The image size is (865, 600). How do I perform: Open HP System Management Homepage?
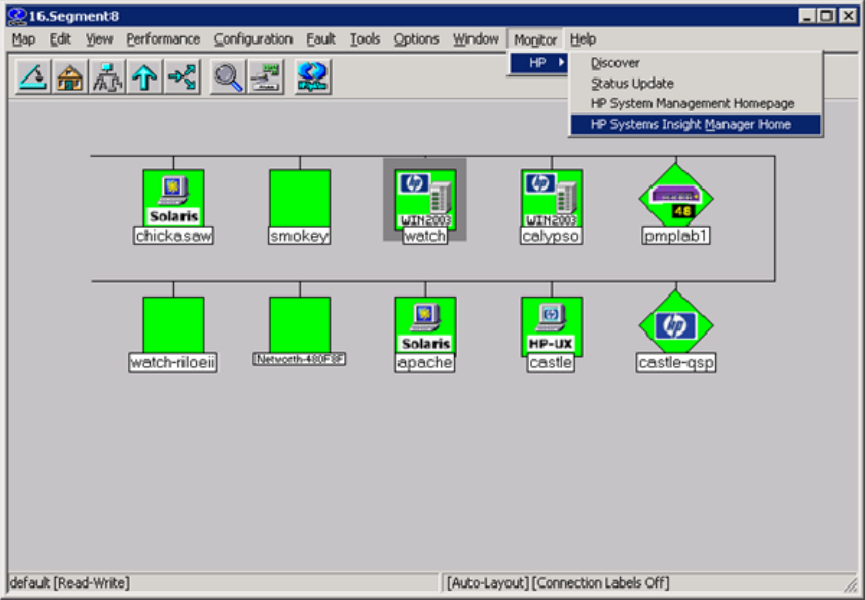pyautogui.click(x=695, y=104)
